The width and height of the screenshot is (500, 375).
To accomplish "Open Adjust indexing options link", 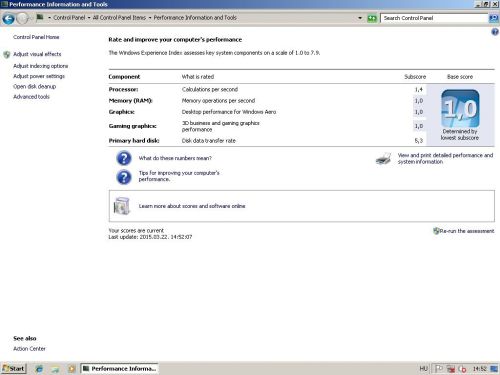I will click(40, 66).
